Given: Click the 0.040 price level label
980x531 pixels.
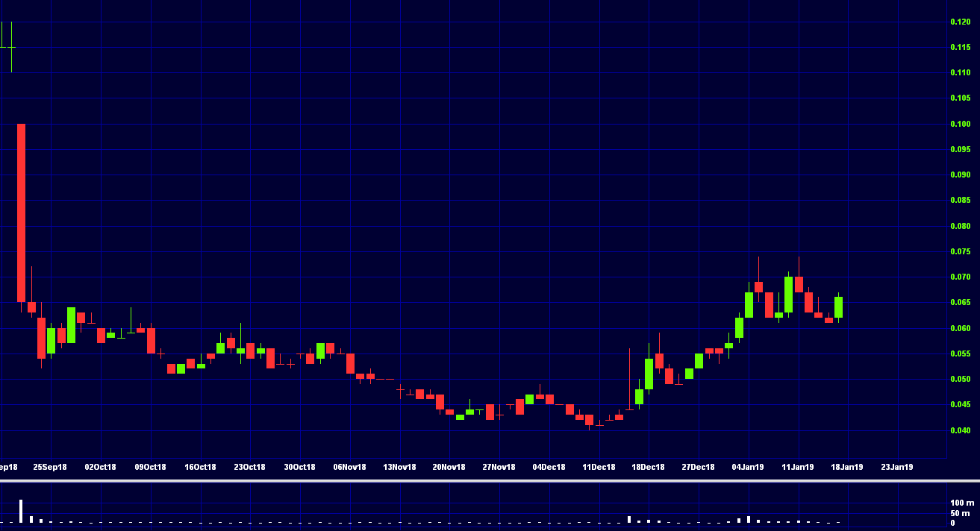Looking at the screenshot, I should (960, 430).
